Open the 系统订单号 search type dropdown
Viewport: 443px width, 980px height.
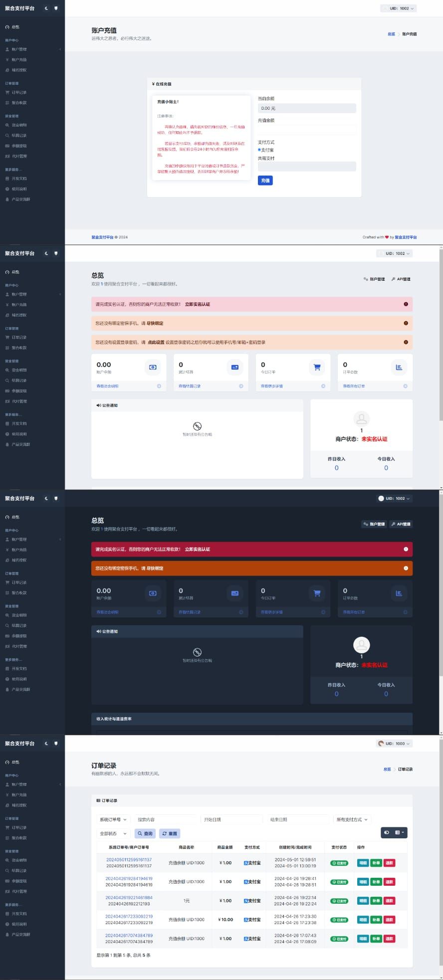(x=113, y=819)
